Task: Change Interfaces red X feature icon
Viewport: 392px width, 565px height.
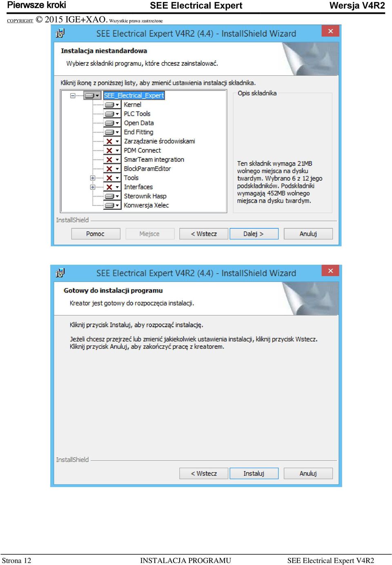Action: [112, 187]
